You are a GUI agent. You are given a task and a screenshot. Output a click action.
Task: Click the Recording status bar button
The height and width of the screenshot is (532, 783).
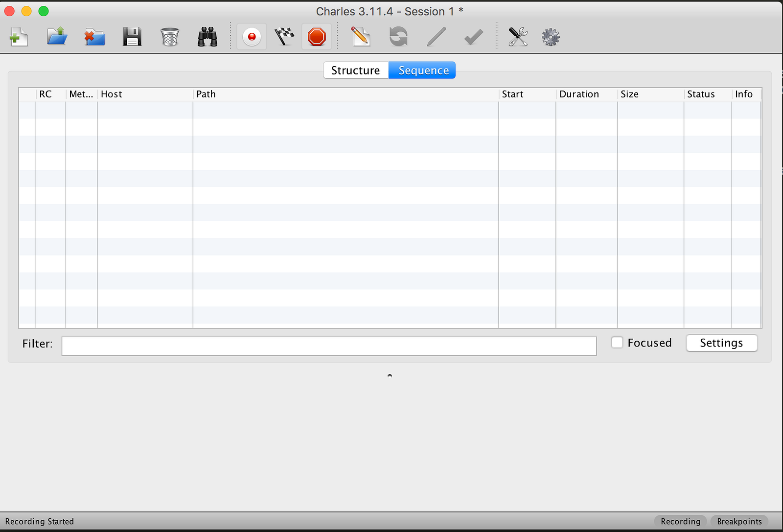click(680, 522)
